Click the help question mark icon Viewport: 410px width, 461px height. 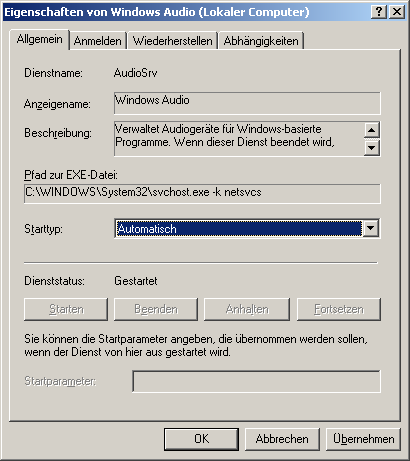pyautogui.click(x=379, y=12)
